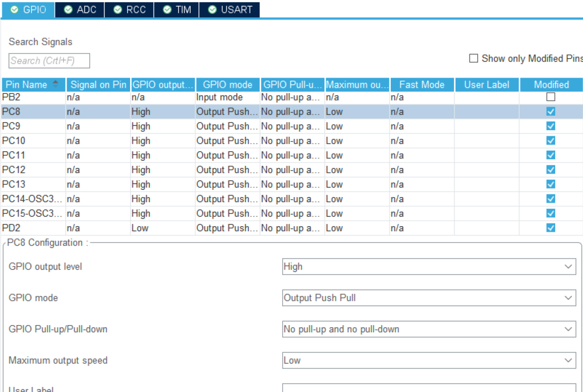Uncheck the Modified checkbox for PD2
Screen dimensions: 583x392
coord(551,228)
